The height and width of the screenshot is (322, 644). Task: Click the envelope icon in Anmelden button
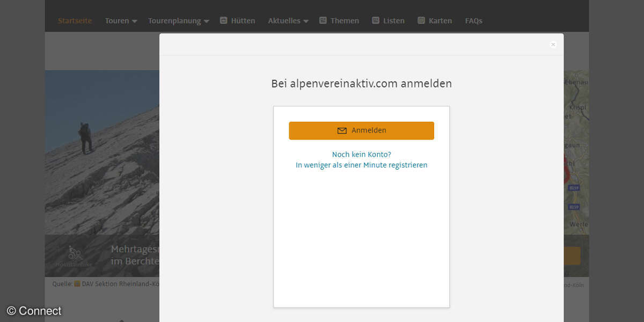[342, 130]
